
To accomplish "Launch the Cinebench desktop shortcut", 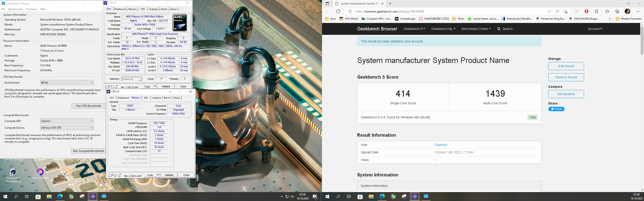I will pos(13,176).
